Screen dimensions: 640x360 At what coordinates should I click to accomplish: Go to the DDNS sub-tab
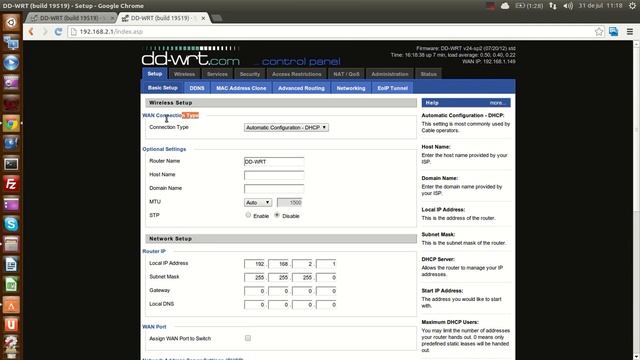[x=197, y=88]
